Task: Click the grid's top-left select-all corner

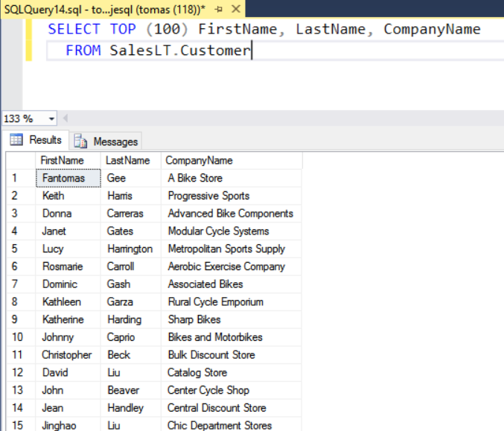Action: click(x=21, y=160)
